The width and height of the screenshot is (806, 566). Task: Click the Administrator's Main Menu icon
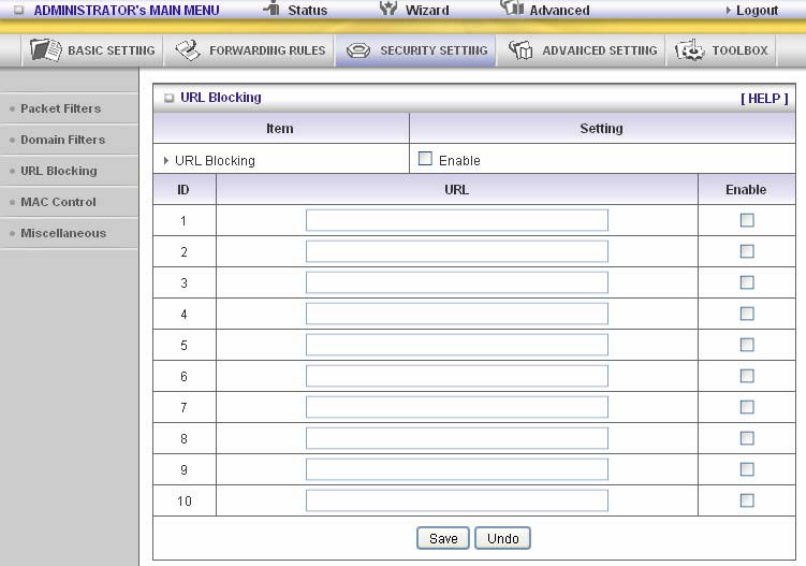tap(19, 10)
